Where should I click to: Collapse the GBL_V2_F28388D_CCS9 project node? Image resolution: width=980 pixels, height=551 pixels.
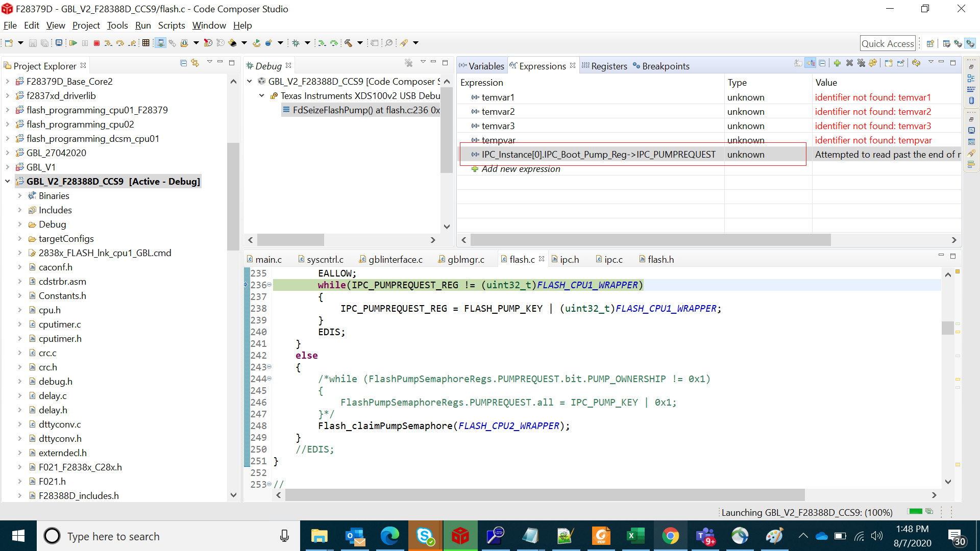click(7, 182)
